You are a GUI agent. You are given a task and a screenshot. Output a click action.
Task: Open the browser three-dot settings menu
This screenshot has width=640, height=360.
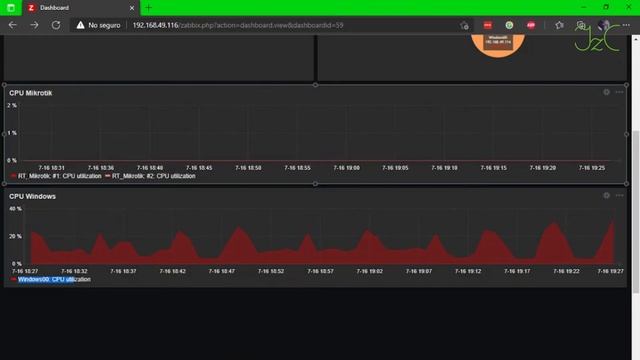point(626,25)
